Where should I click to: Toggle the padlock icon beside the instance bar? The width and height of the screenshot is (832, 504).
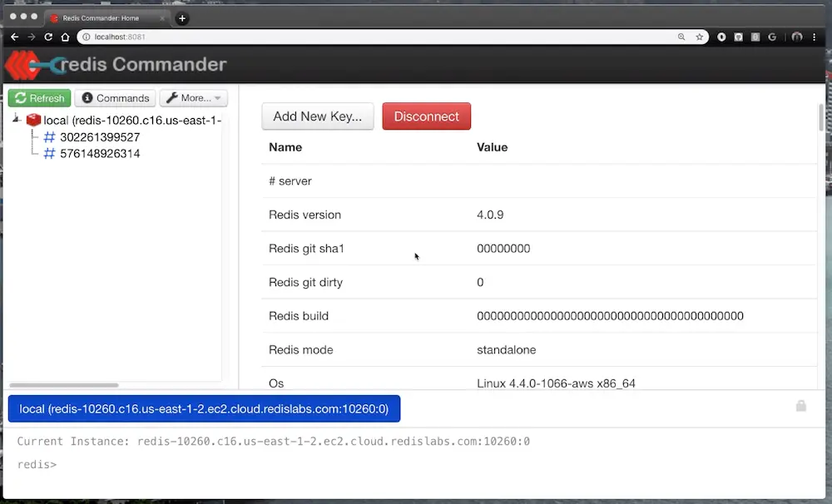[800, 406]
